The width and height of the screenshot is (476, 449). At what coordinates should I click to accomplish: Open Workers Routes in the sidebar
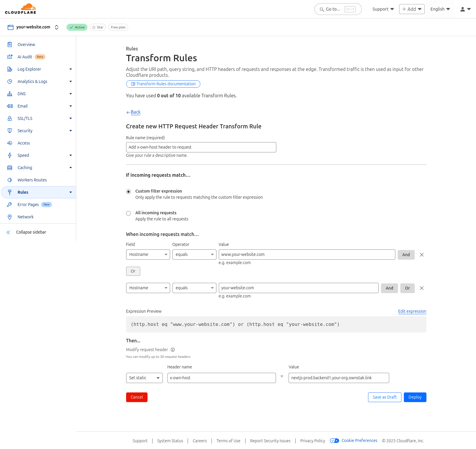(x=32, y=180)
